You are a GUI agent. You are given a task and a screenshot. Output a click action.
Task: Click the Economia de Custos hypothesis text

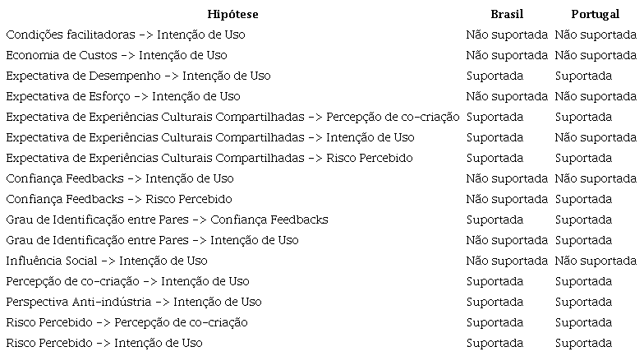click(x=117, y=55)
